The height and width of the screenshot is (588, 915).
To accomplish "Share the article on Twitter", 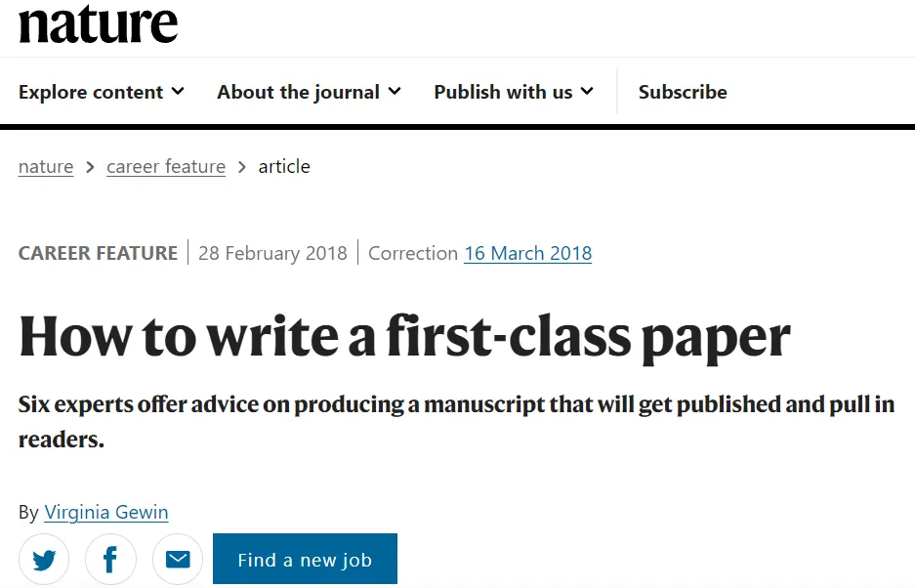I will (44, 560).
